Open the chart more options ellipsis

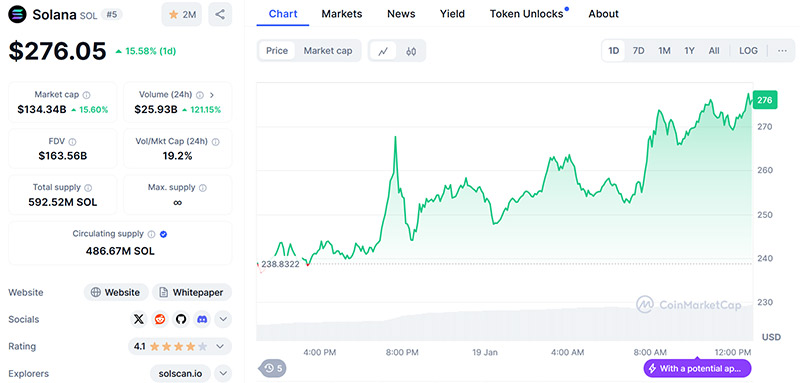pos(782,51)
